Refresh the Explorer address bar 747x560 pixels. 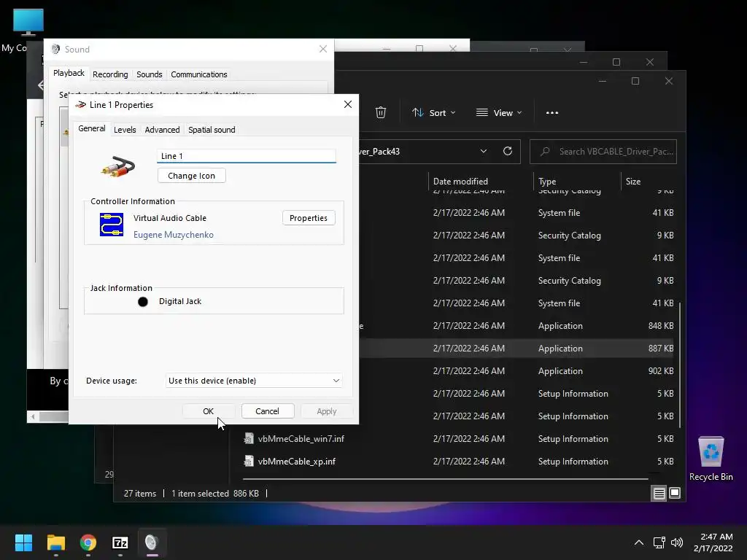pyautogui.click(x=508, y=151)
